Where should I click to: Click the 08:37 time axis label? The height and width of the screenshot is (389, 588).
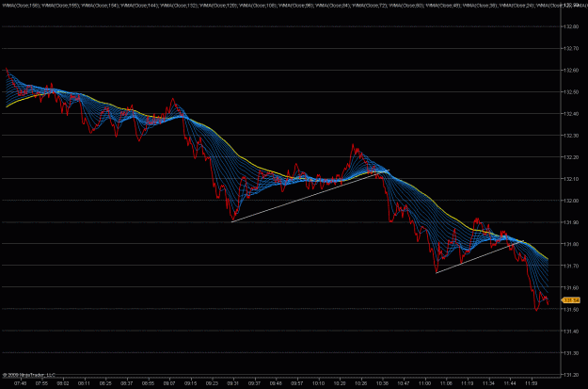[127, 383]
